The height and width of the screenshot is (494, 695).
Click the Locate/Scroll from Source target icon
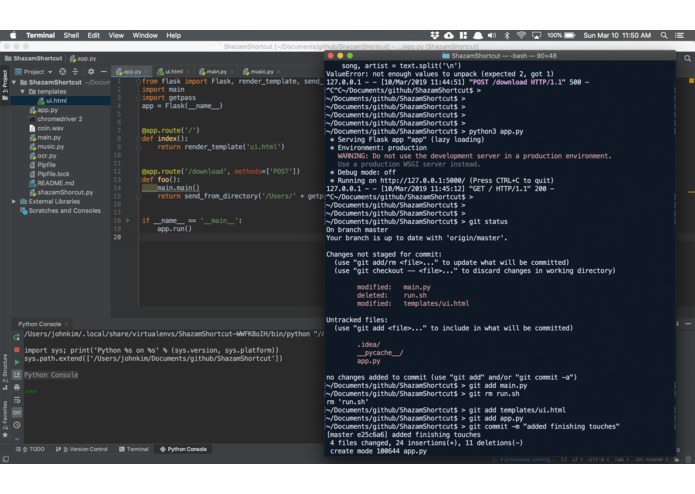tap(62, 71)
